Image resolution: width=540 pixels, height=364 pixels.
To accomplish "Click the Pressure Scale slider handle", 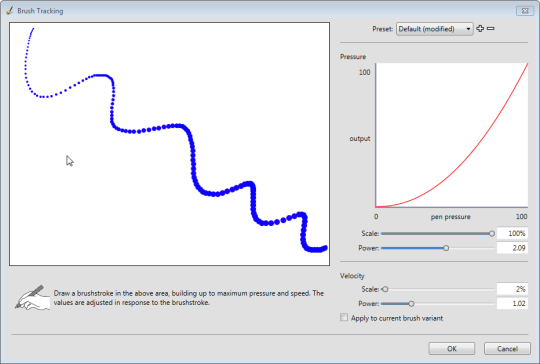I will tap(492, 233).
